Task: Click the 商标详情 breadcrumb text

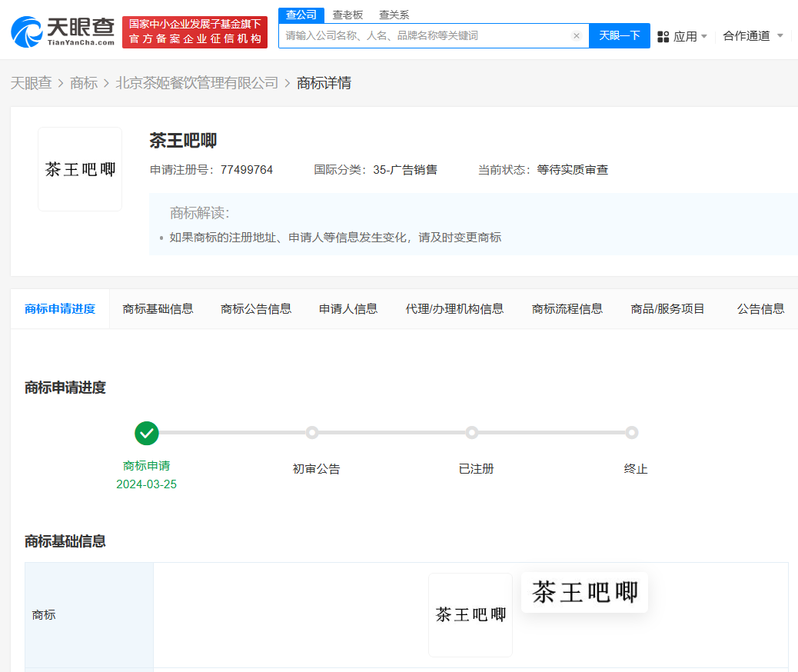Action: (x=324, y=83)
